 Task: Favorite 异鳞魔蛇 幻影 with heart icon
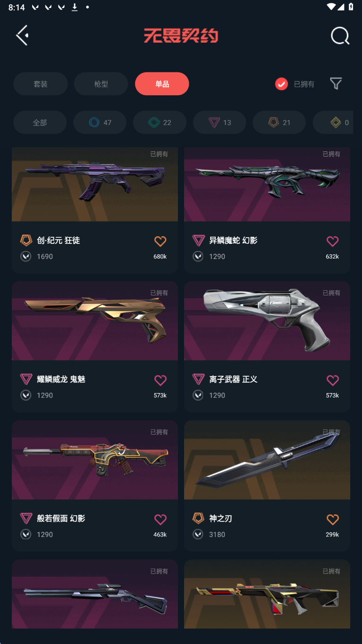pos(333,241)
